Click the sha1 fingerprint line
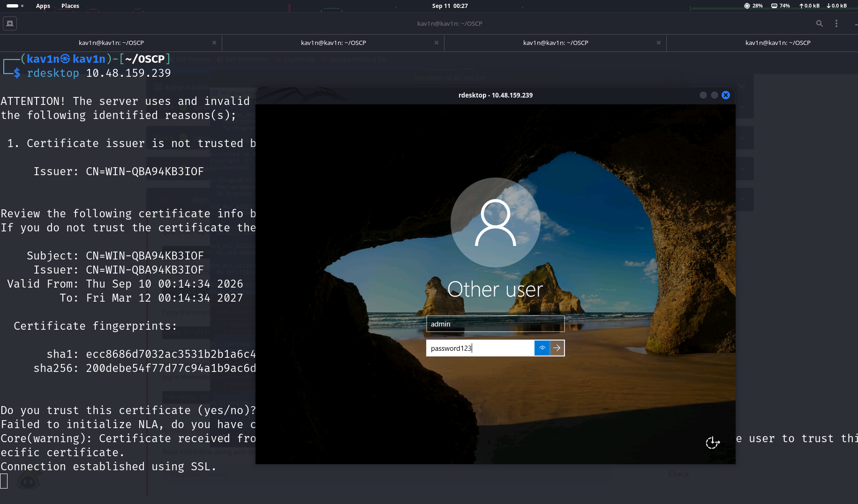This screenshot has height=504, width=858. click(151, 354)
